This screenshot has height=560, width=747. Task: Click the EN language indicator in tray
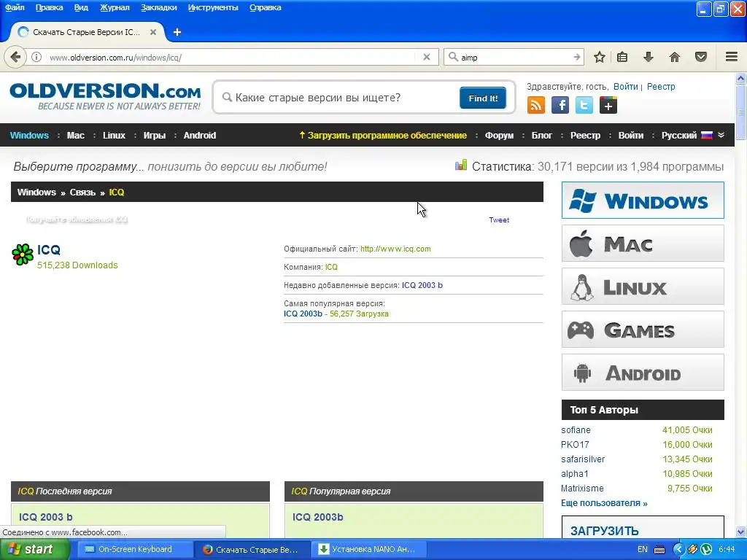coord(642,549)
